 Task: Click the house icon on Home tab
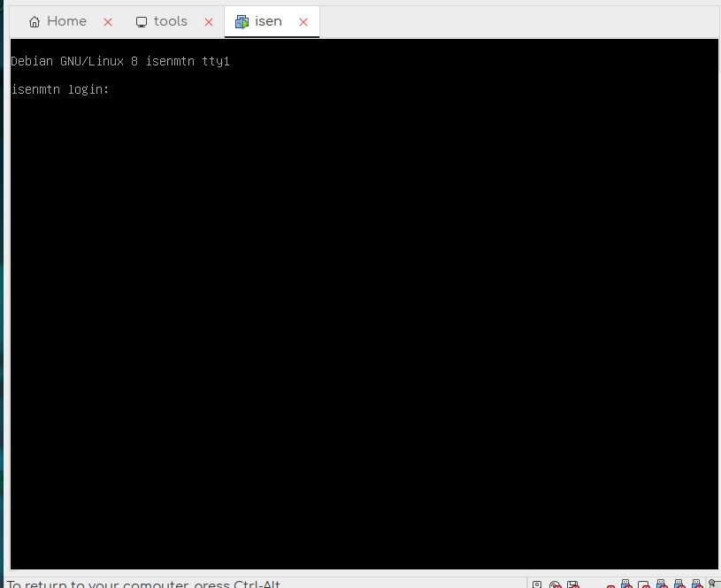pos(35,22)
